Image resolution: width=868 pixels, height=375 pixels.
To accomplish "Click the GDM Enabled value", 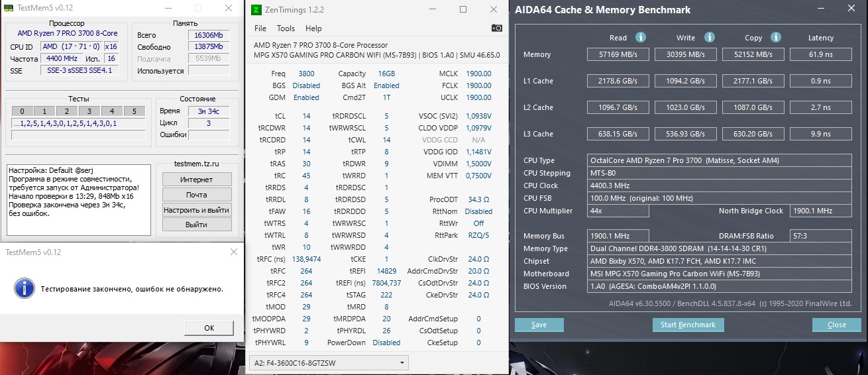I will (x=306, y=97).
